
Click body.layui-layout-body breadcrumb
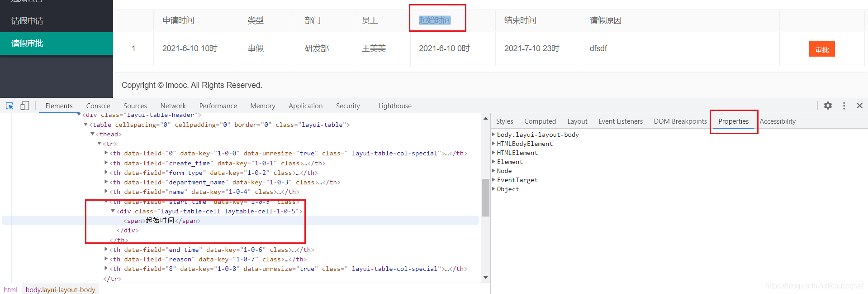click(x=60, y=289)
